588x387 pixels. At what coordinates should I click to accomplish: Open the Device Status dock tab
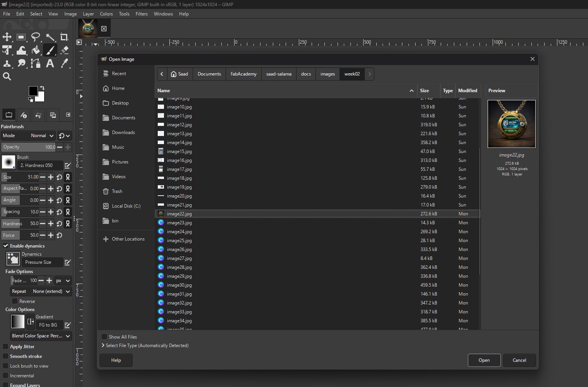click(x=24, y=115)
